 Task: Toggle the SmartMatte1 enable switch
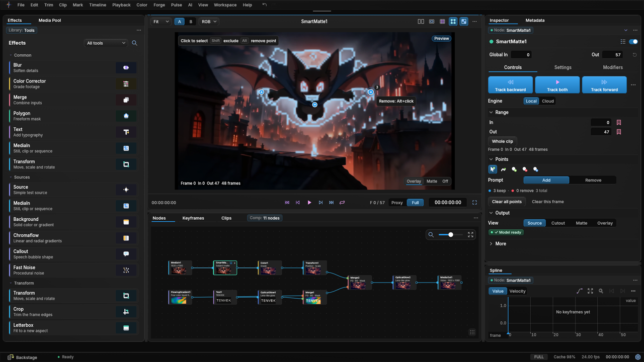[633, 42]
